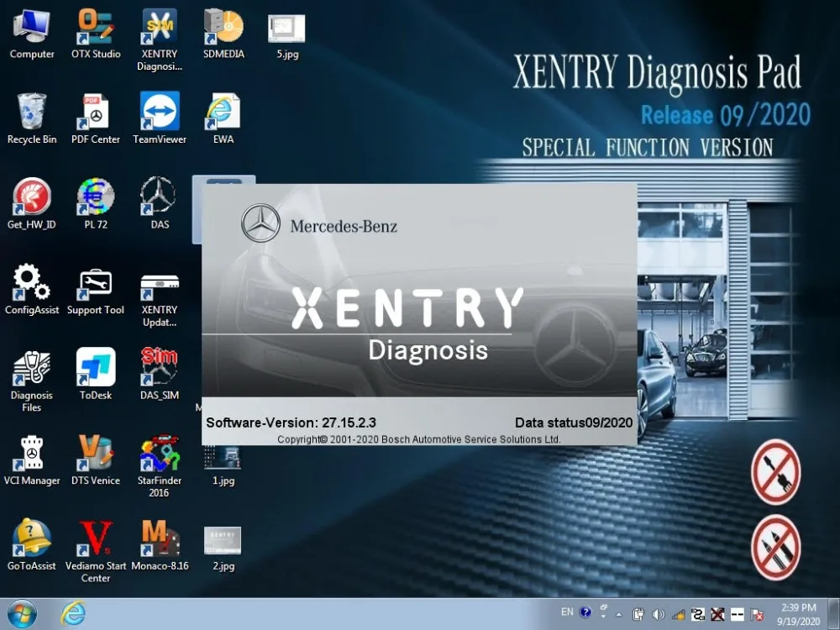840x630 pixels.
Task: Open the PL 72 price list shortcut
Action: tap(96, 203)
